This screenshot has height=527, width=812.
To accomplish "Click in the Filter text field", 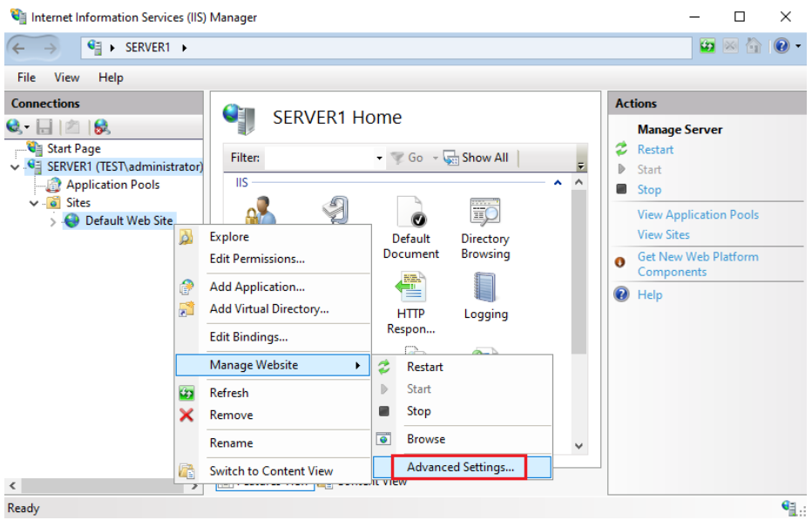I will (318, 159).
